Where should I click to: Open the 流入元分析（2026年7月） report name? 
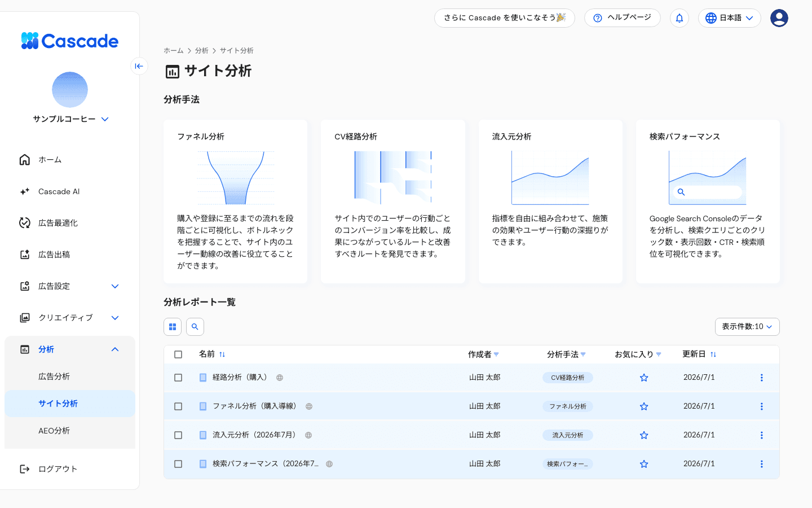pyautogui.click(x=256, y=435)
